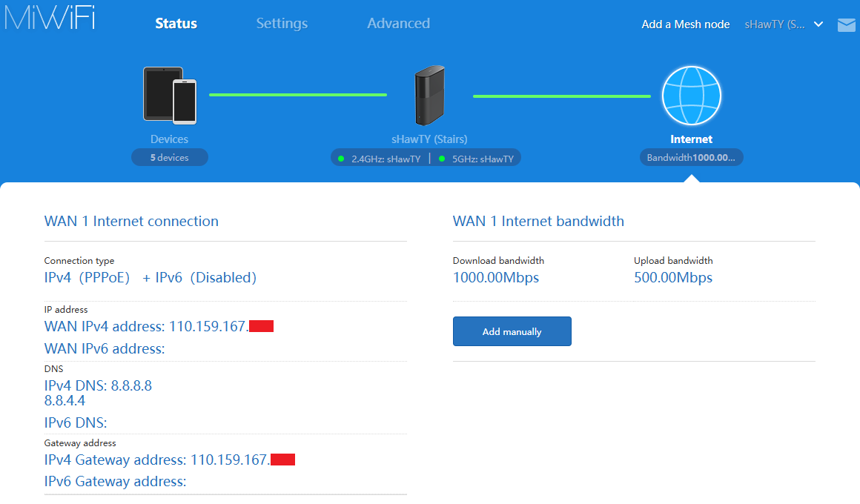Viewport: 860px width, 504px height.
Task: Click the Devices tablet and phone icon
Action: (170, 95)
